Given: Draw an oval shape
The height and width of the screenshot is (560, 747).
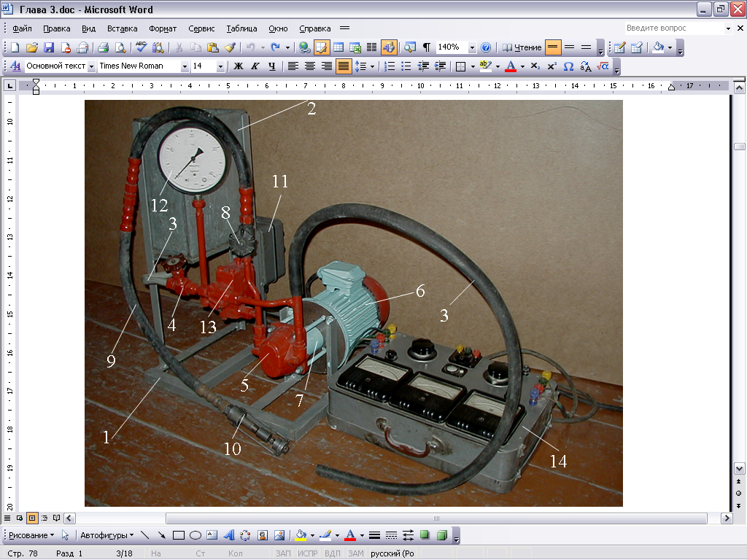Looking at the screenshot, I should (x=196, y=535).
